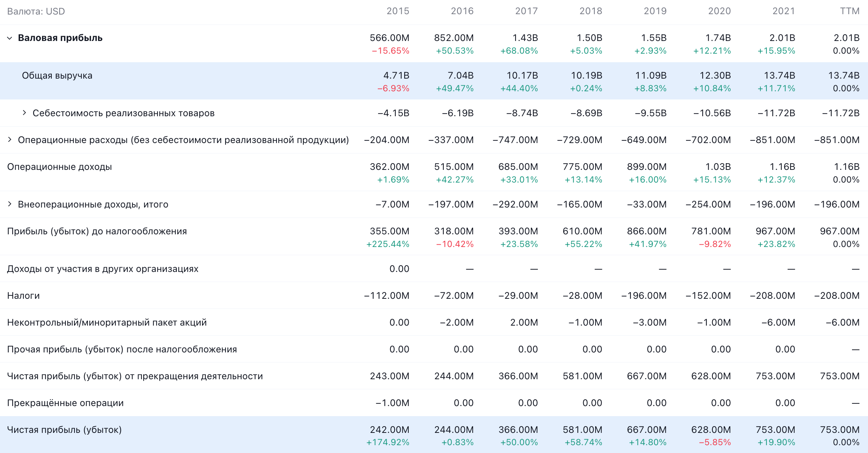The height and width of the screenshot is (453, 868).
Task: Click net income change −5.85% for 2020
Action: click(x=715, y=442)
